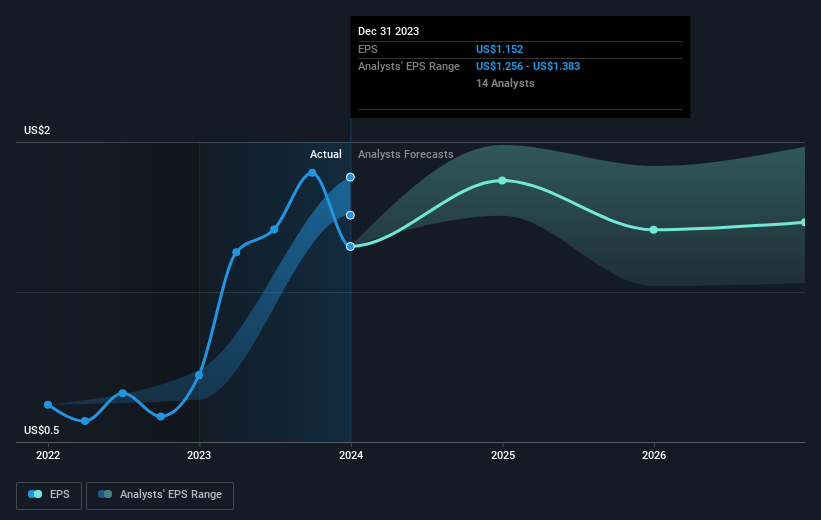The image size is (821, 520).
Task: Click the 14 Analysts text in tooltip
Action: click(x=505, y=83)
